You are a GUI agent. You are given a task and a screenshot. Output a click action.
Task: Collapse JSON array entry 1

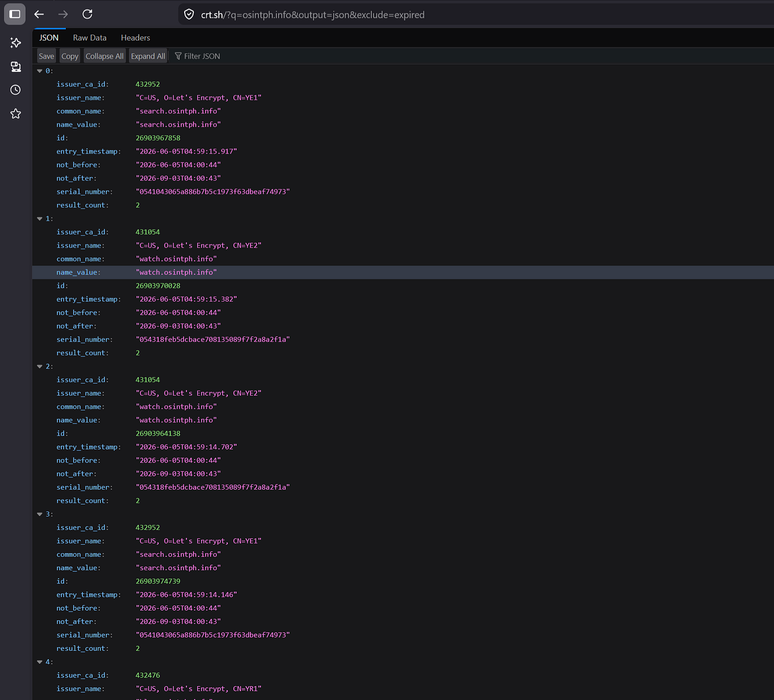[40, 219]
